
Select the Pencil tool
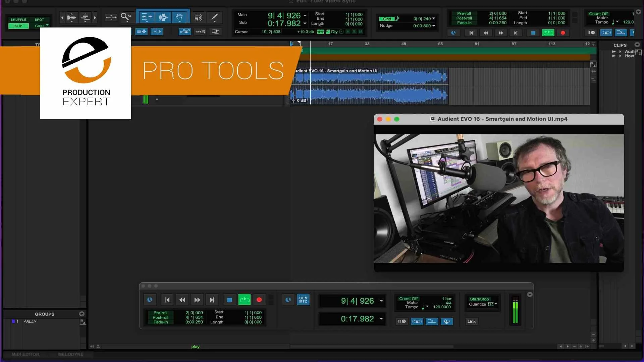point(215,17)
